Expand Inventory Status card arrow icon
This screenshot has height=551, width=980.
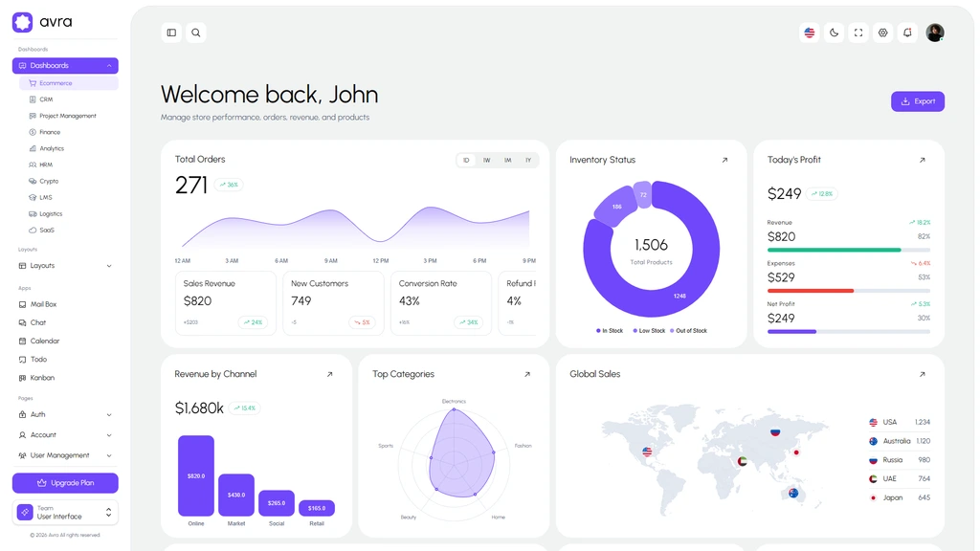725,160
